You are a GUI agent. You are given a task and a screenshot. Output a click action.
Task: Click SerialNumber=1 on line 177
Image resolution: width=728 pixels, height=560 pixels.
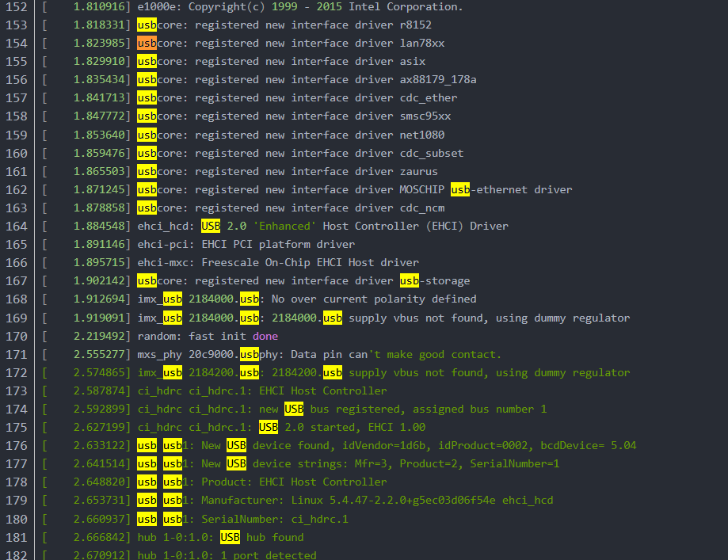(514, 464)
